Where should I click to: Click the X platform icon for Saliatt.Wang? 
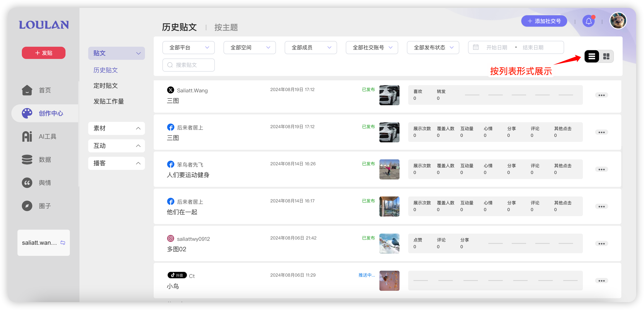pos(170,90)
